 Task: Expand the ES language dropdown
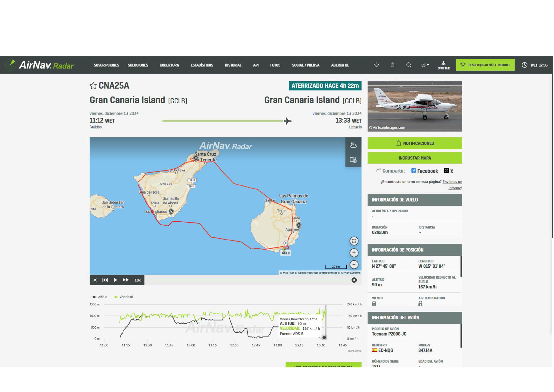pos(425,65)
